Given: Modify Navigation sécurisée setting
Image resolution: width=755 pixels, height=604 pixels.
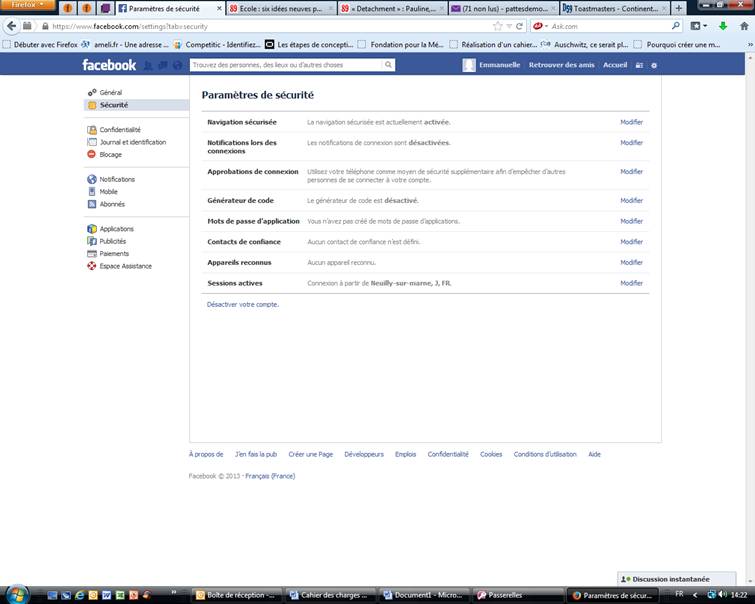Looking at the screenshot, I should coord(631,122).
